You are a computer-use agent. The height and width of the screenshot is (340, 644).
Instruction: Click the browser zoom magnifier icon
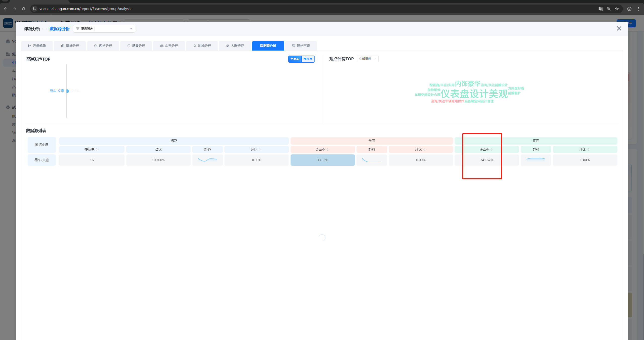[609, 9]
